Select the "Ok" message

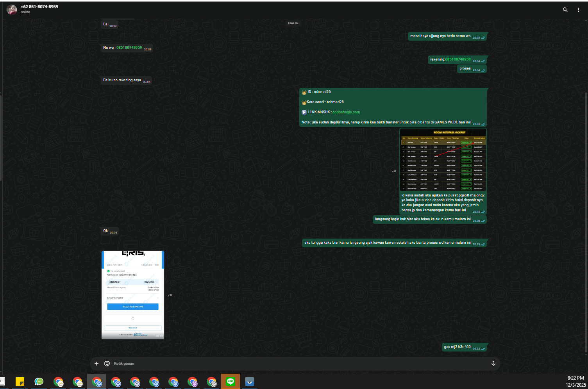[110, 231]
